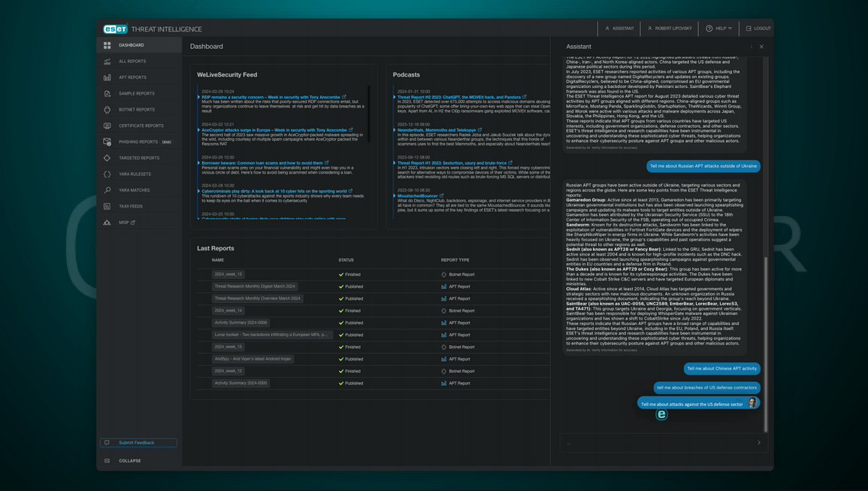Click the Phishing Reports envelope icon
This screenshot has width=868, height=491.
click(x=107, y=142)
